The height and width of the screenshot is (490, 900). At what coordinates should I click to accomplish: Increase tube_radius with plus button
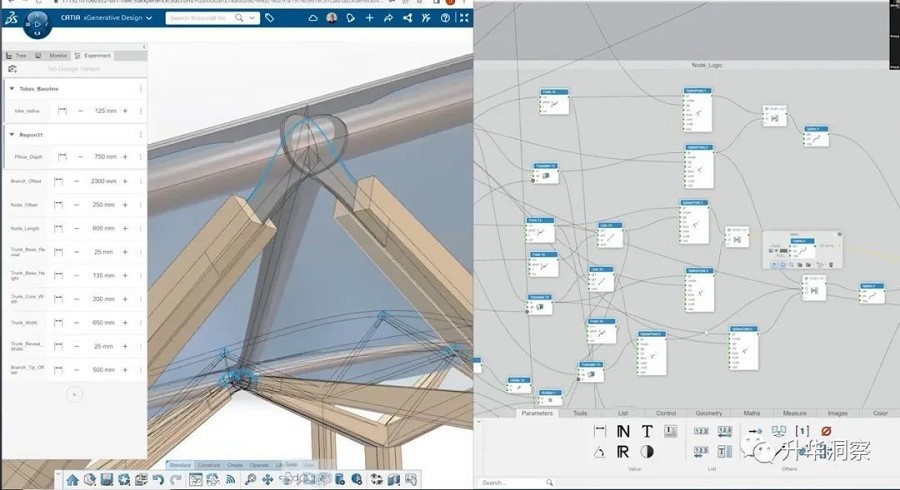(x=125, y=110)
